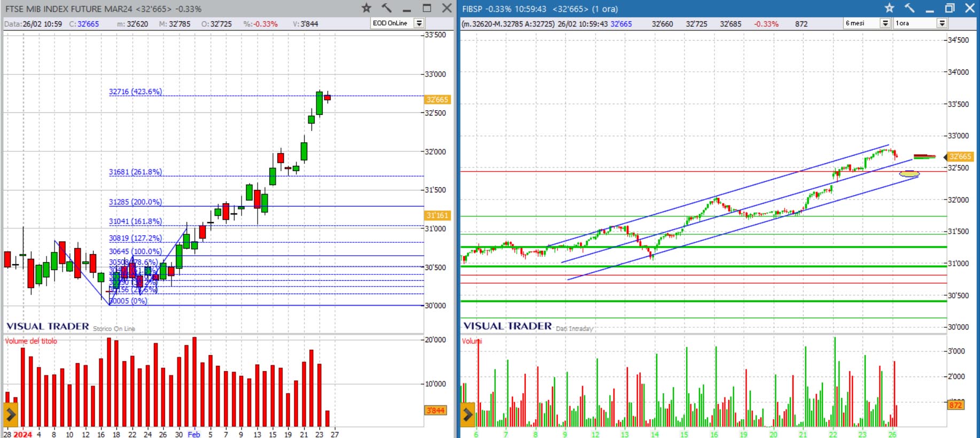
Task: Click the %: -0.33% change value in FTSE MIB header
Action: point(260,24)
